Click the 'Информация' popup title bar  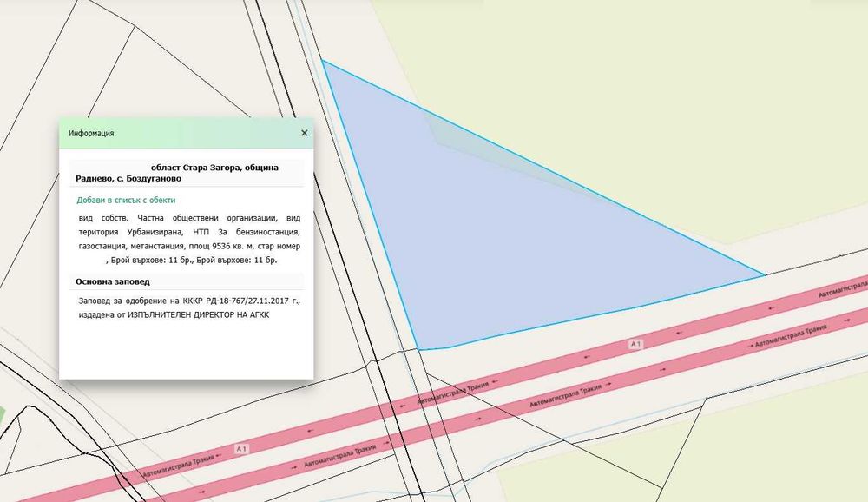point(186,133)
